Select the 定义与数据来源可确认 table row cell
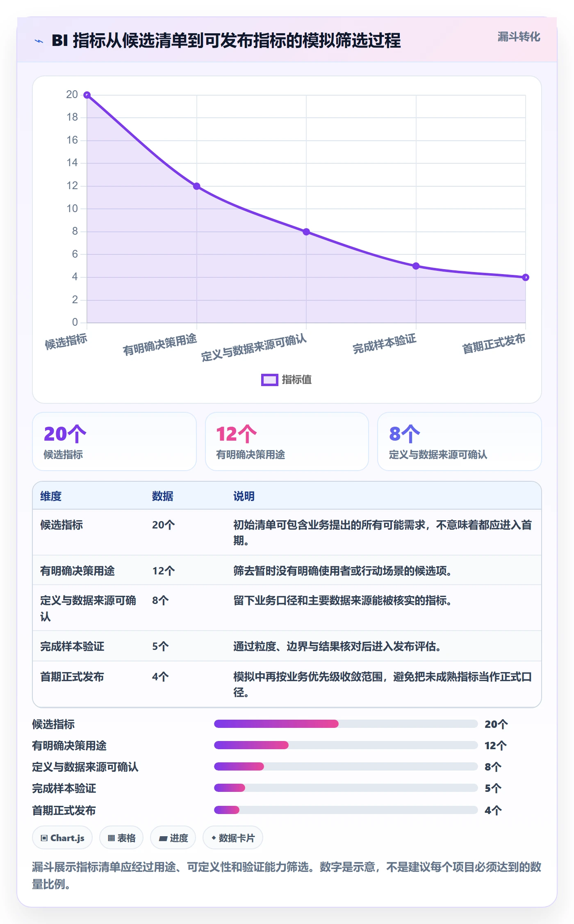This screenshot has width=574, height=924. pos(88,608)
